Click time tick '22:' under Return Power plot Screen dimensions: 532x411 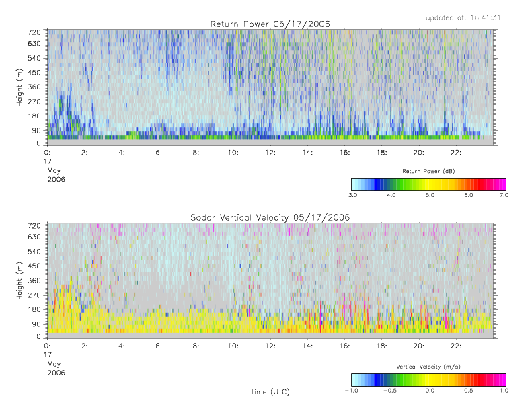pos(456,153)
